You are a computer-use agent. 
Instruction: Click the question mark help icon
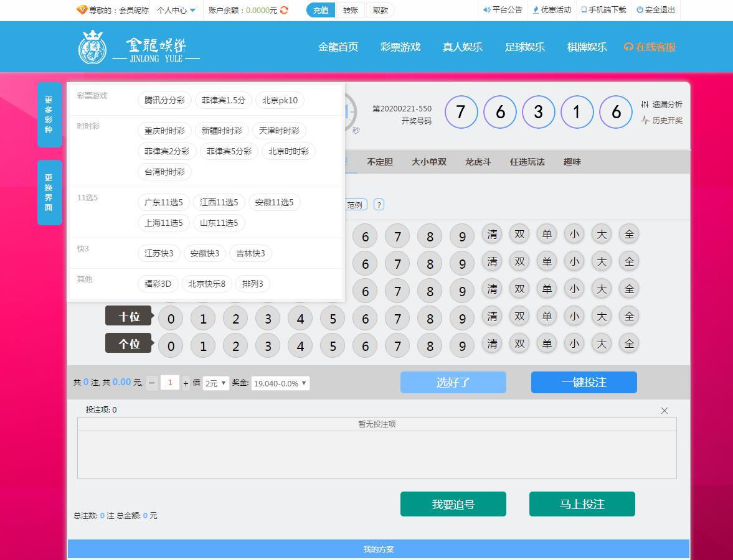379,205
